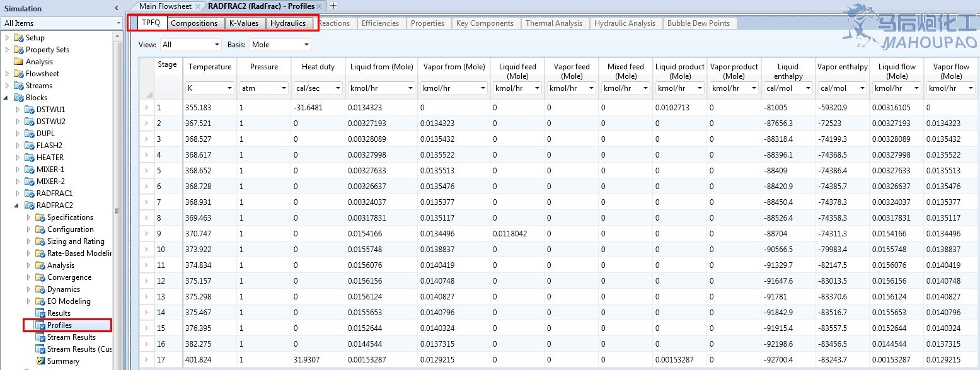
Task: Select the heat duty cell 31.9307
Action: [318, 359]
